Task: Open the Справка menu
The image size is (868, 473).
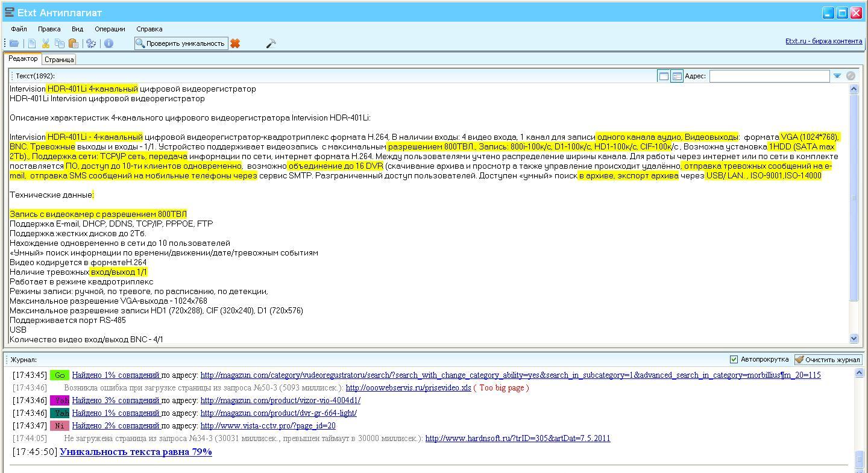Action: click(x=149, y=29)
